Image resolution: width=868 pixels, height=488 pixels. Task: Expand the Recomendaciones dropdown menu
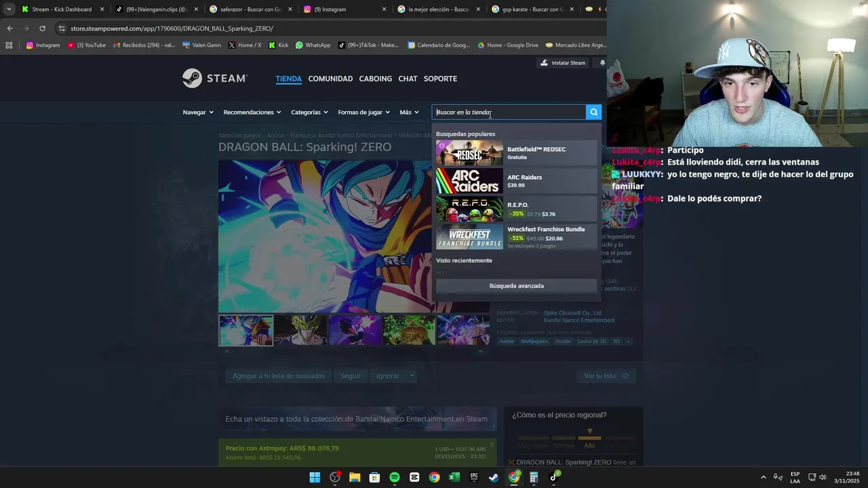click(x=252, y=113)
